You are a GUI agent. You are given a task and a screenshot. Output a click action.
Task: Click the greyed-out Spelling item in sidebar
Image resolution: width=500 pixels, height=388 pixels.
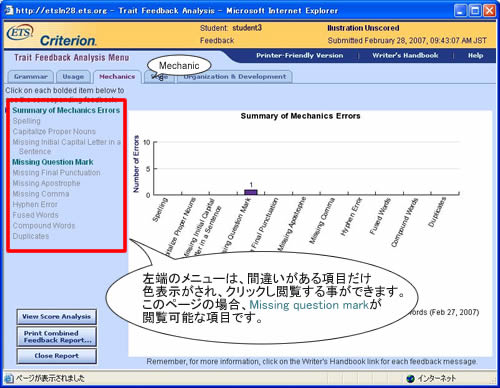point(27,121)
